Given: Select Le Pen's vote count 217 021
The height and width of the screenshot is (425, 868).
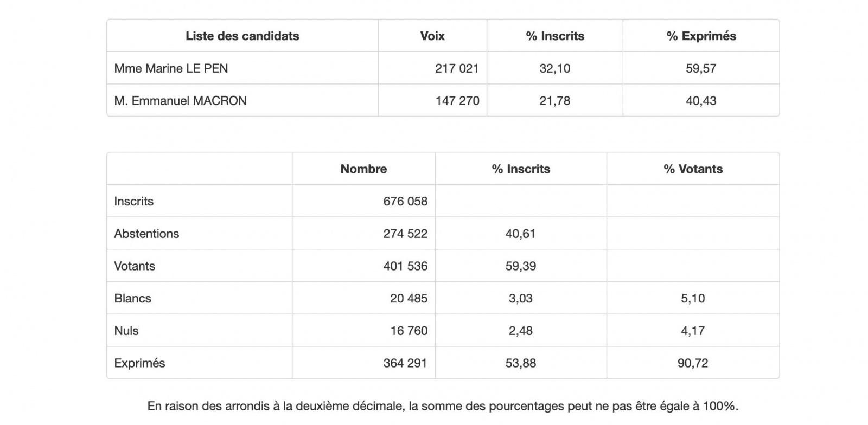Looking at the screenshot, I should click(x=457, y=68).
